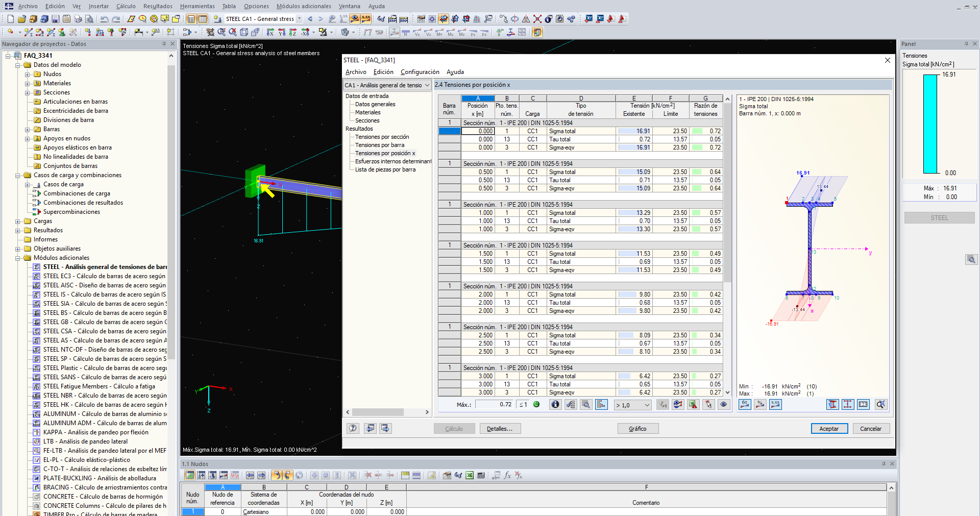
Task: Click the help question mark icon in the dialog
Action: click(353, 428)
